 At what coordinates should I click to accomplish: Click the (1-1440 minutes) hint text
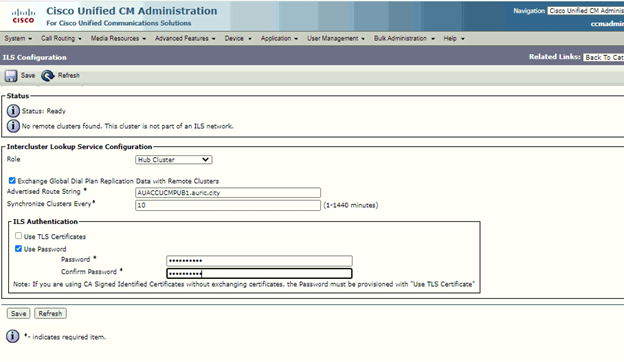pos(351,205)
